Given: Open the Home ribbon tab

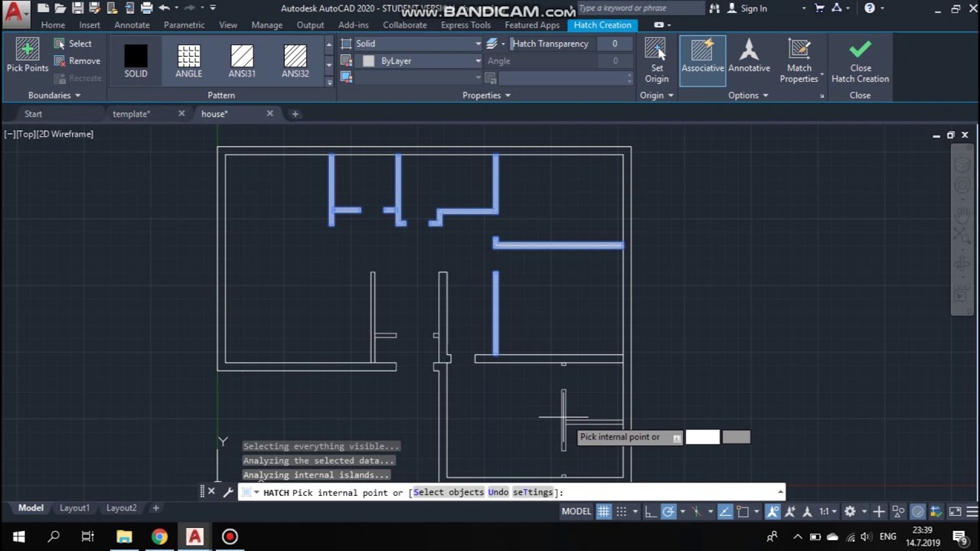Looking at the screenshot, I should [x=53, y=25].
